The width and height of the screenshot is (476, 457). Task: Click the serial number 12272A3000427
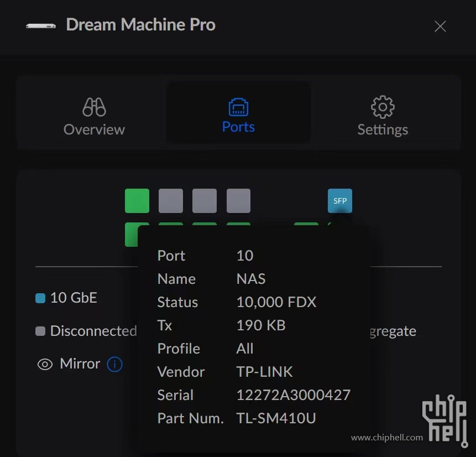(x=293, y=395)
